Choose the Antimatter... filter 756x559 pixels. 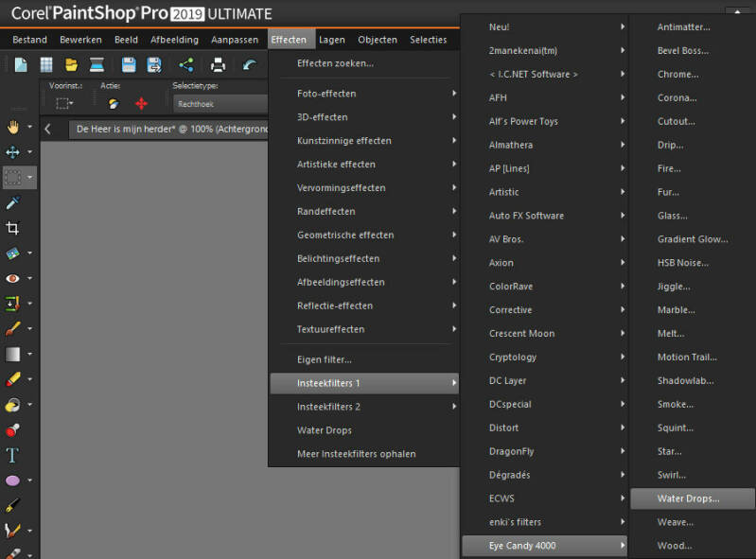[x=693, y=27]
